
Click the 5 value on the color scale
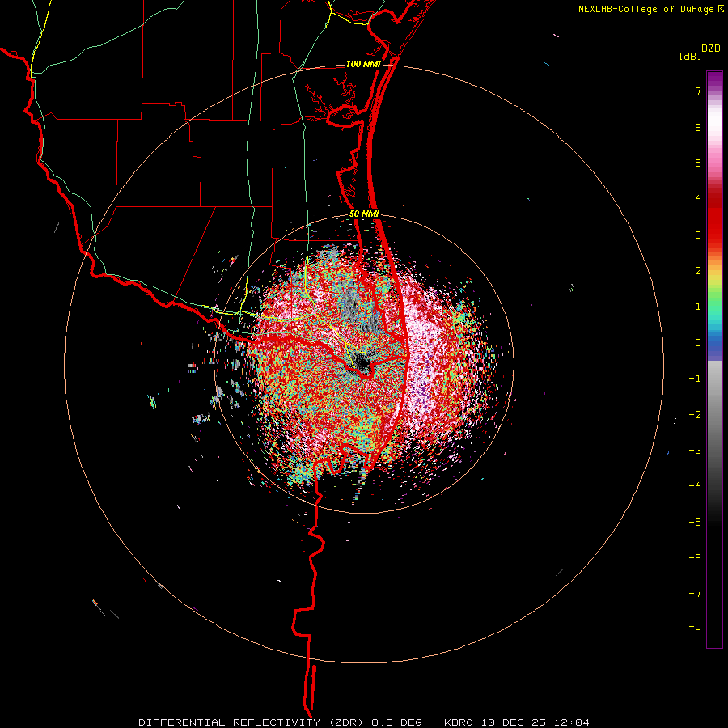pyautogui.click(x=698, y=163)
